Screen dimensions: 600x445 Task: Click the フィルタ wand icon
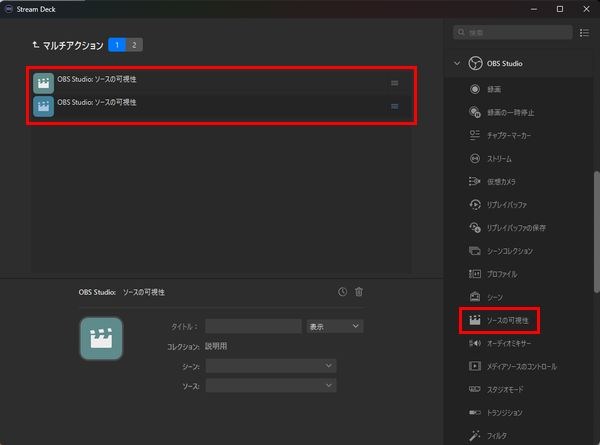click(474, 435)
